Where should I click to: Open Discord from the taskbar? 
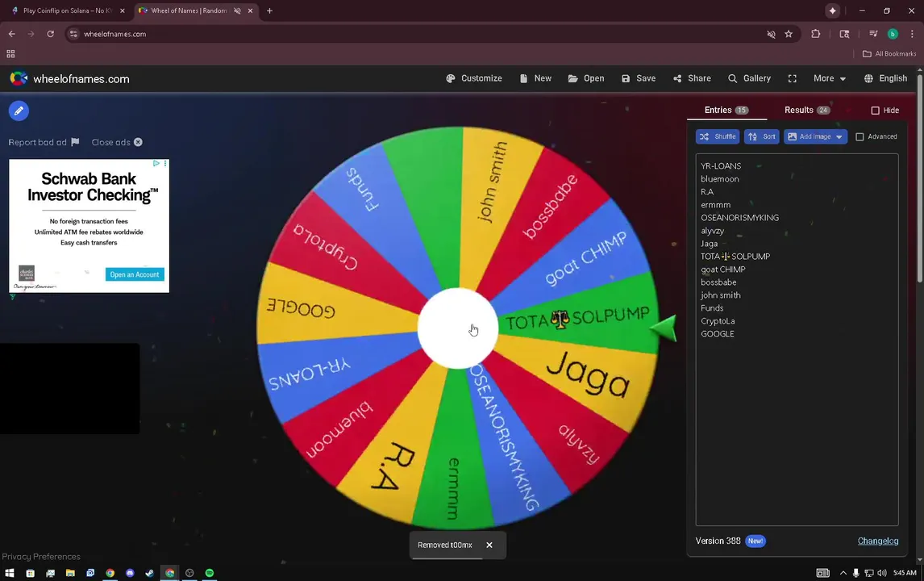coord(130,573)
